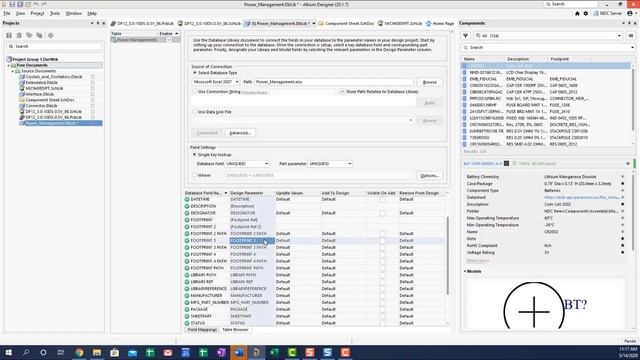Image resolution: width=640 pixels, height=360 pixels.
Task: Click the Advanced... button
Action: coord(240,133)
